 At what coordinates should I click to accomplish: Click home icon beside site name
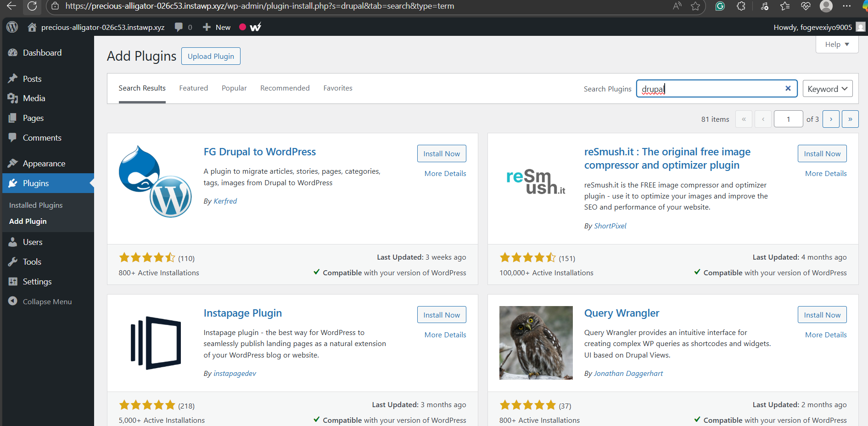32,27
